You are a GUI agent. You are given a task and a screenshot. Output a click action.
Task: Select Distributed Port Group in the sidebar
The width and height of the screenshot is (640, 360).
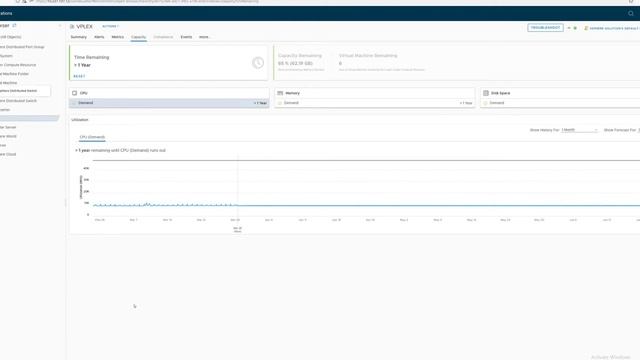click(22, 47)
